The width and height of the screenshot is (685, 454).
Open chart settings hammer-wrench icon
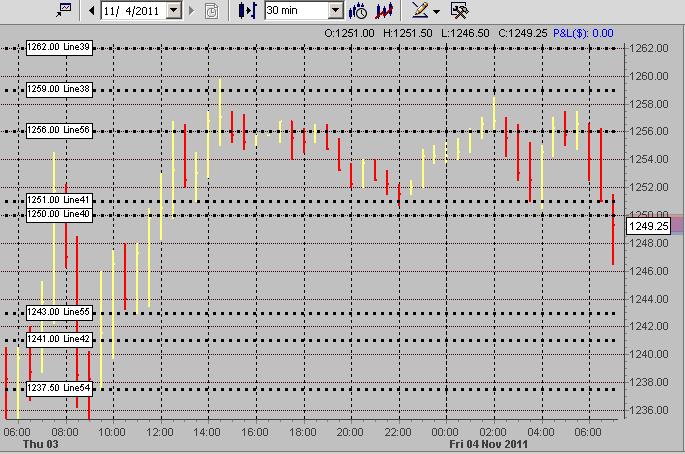click(x=459, y=10)
